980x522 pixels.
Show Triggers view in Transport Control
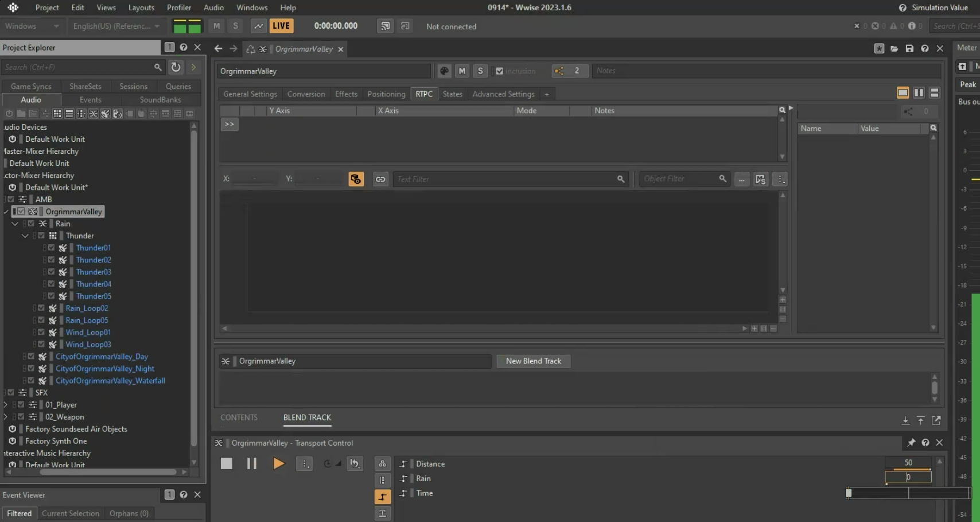click(383, 513)
